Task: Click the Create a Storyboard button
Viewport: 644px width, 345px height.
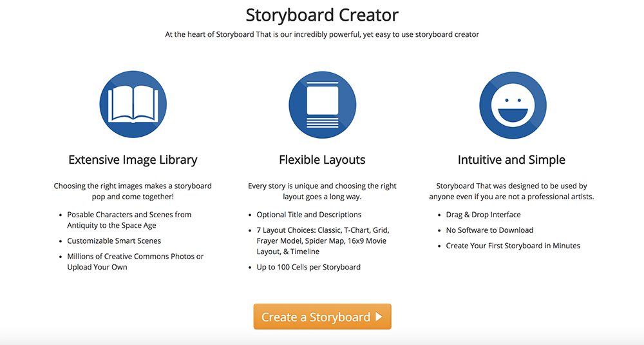Action: point(323,317)
